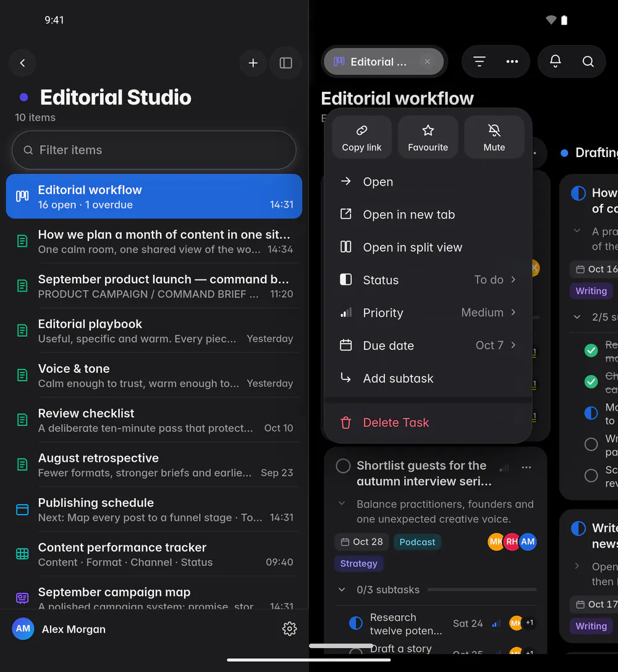Click MK assignee avatar on Shortlist card
Viewport: 618px width, 672px height.
[x=496, y=542]
